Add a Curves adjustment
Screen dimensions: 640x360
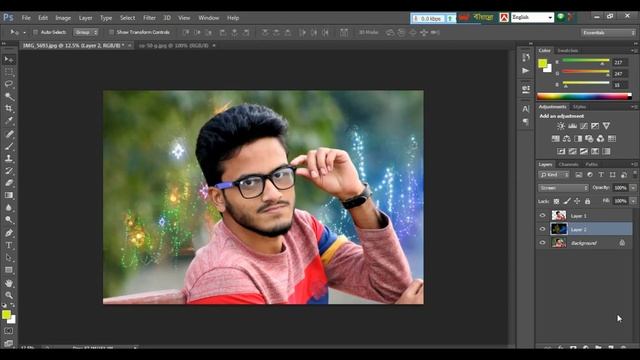coord(584,126)
